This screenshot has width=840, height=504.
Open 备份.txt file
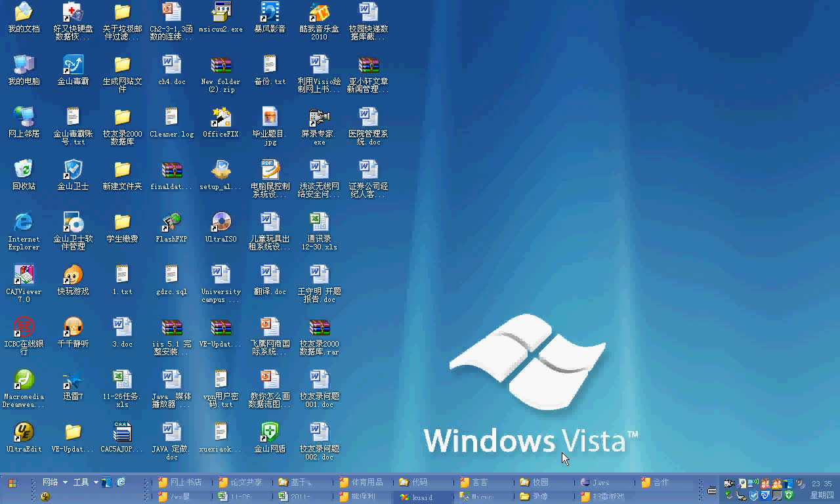click(270, 71)
